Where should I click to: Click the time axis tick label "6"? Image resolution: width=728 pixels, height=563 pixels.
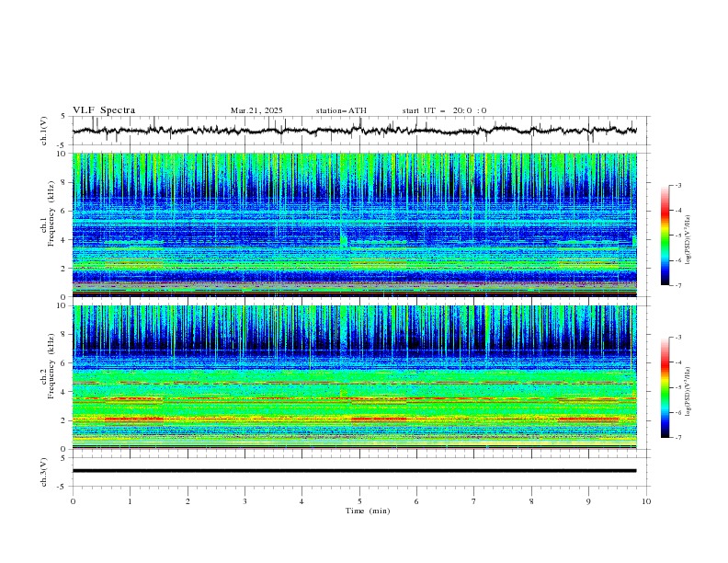click(x=416, y=501)
